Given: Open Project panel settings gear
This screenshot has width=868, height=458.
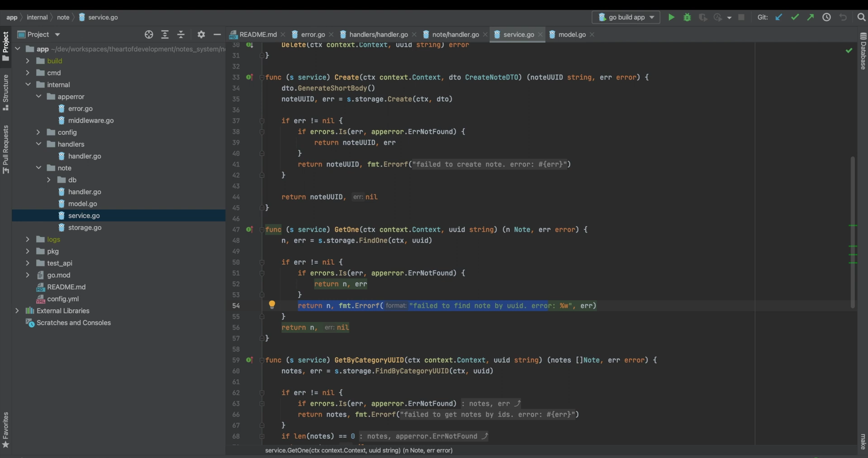Looking at the screenshot, I should pyautogui.click(x=201, y=34).
